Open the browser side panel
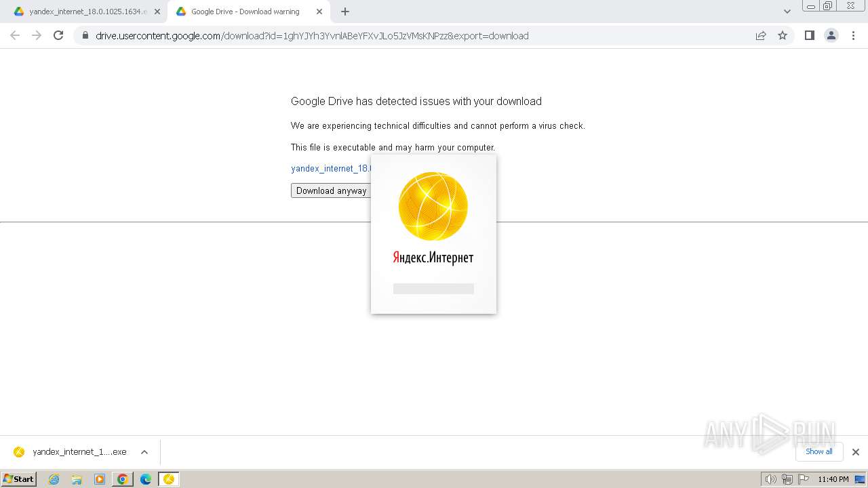Viewport: 868px width, 488px height. click(x=810, y=36)
